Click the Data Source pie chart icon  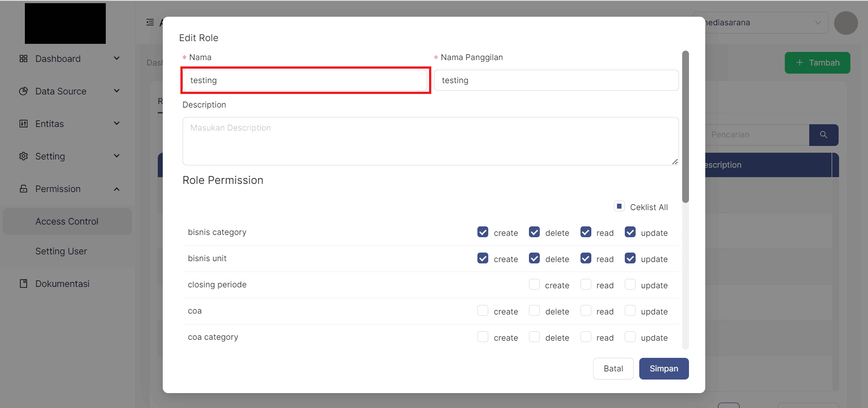coord(24,91)
